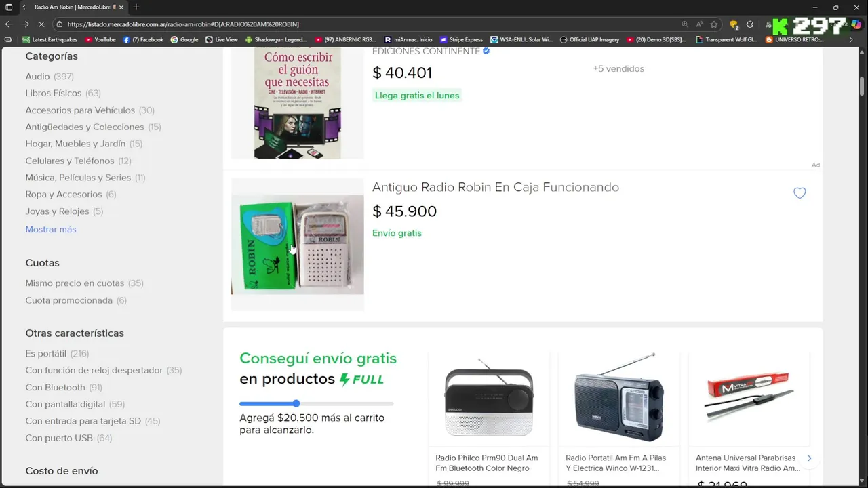Filter by Hogar, Muebles y Jardín

coord(84,144)
